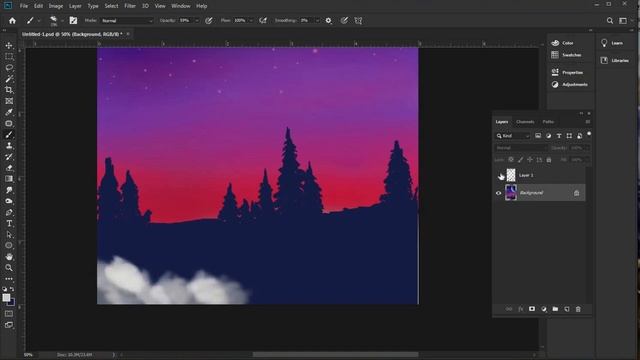Select the Clone Stamp tool
The height and width of the screenshot is (360, 640).
point(9,145)
